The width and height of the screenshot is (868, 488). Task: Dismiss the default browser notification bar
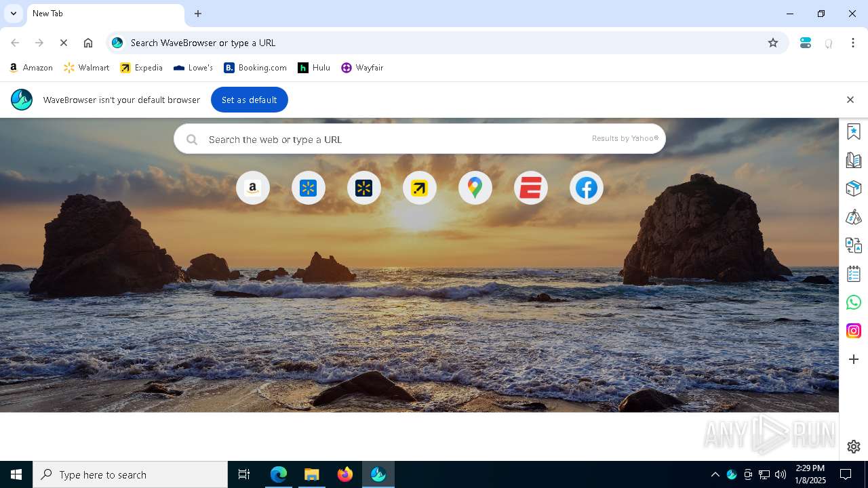(x=850, y=100)
